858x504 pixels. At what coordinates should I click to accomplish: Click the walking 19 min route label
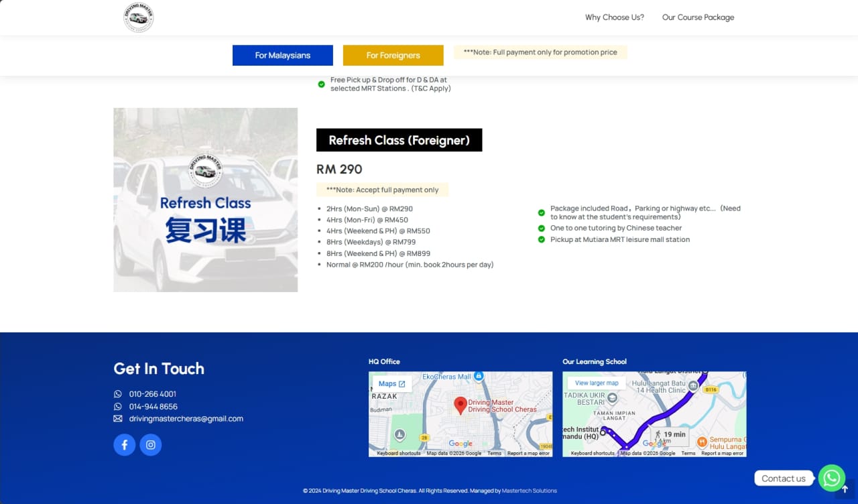pyautogui.click(x=670, y=436)
